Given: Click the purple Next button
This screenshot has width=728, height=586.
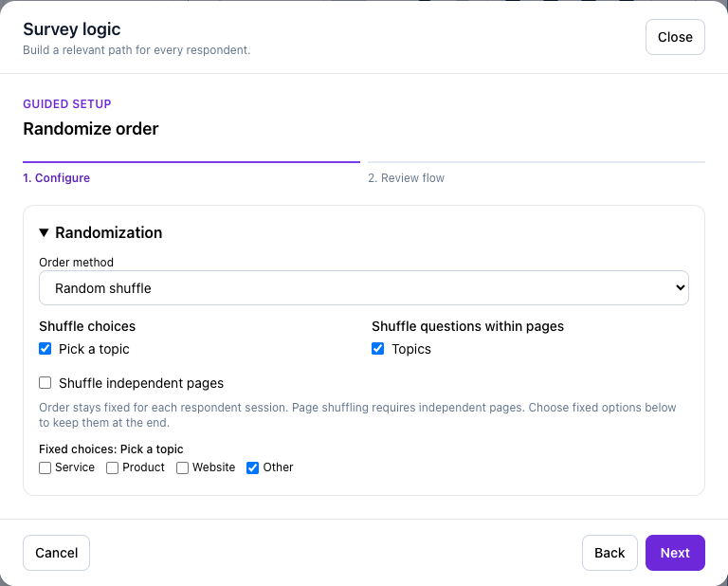Looking at the screenshot, I should tap(675, 553).
